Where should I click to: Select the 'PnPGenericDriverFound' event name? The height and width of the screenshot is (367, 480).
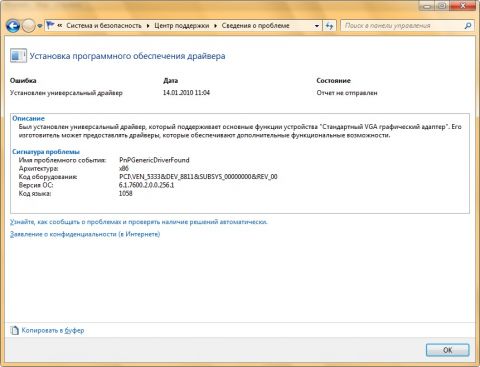click(154, 160)
